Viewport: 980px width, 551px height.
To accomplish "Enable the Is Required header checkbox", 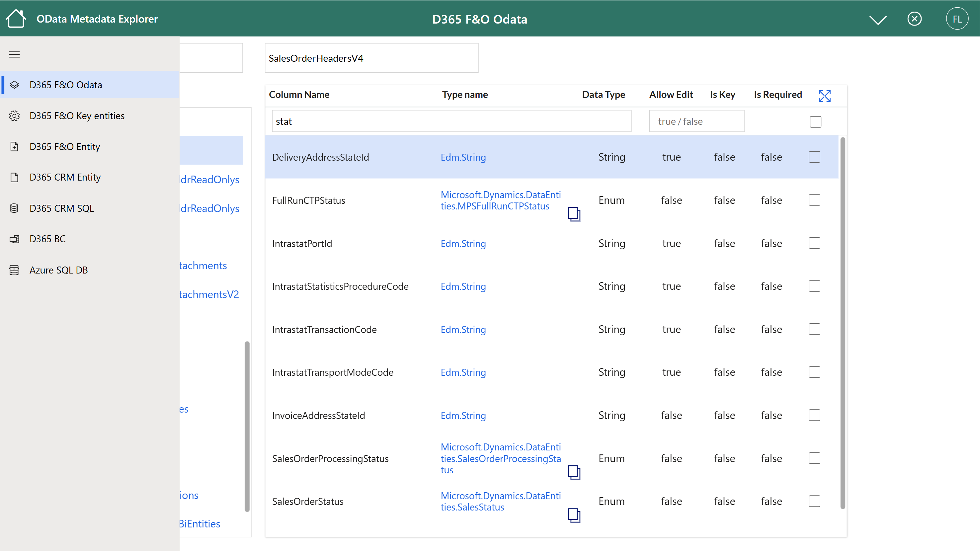I will click(815, 122).
